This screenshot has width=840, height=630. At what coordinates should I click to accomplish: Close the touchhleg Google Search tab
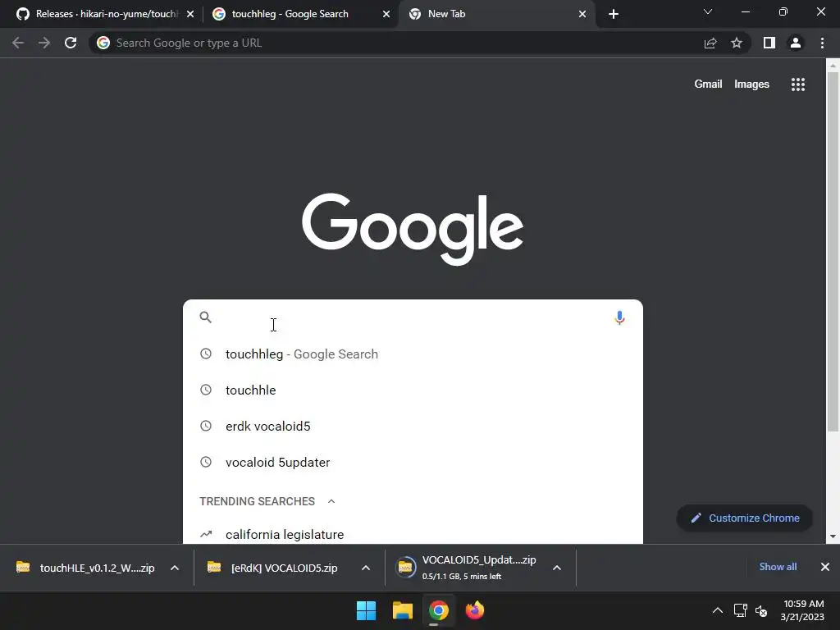[386, 14]
